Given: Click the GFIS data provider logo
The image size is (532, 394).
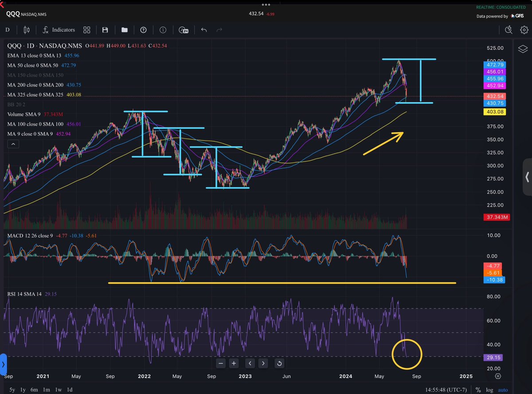Looking at the screenshot, I should click(517, 16).
